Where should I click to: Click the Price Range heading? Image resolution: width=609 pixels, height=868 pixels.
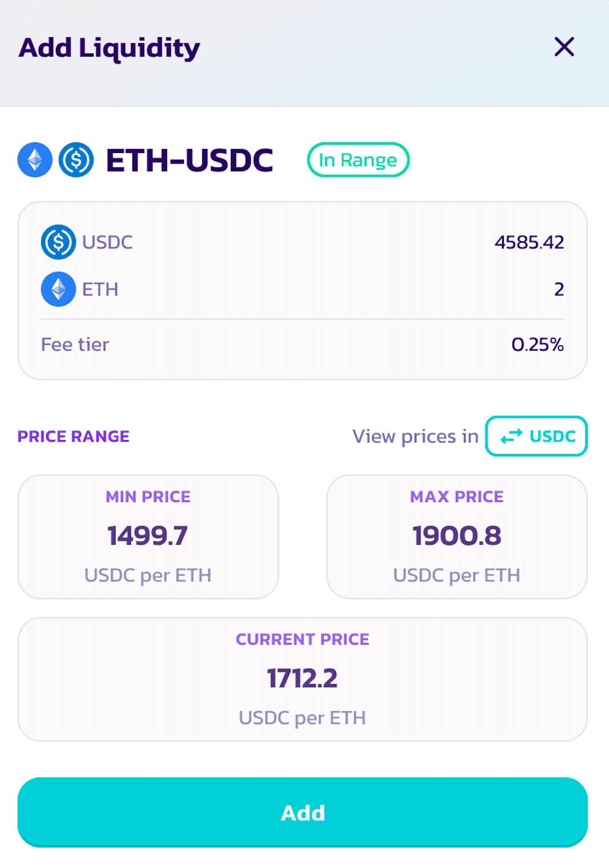pos(74,436)
